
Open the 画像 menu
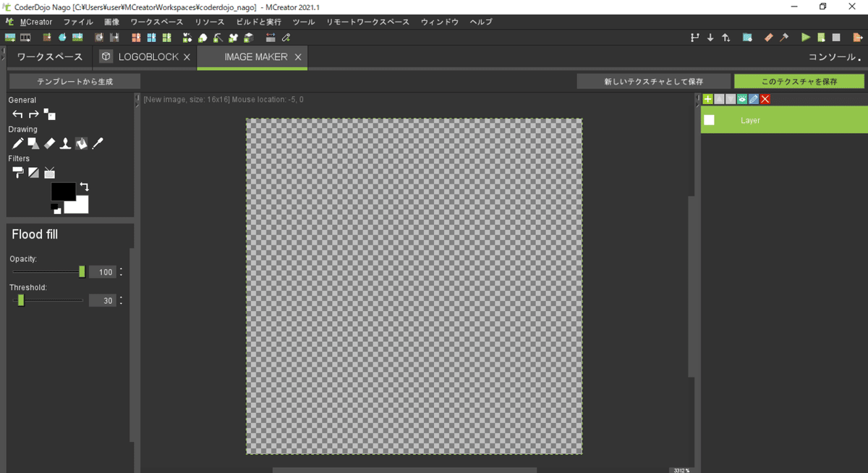pos(112,22)
